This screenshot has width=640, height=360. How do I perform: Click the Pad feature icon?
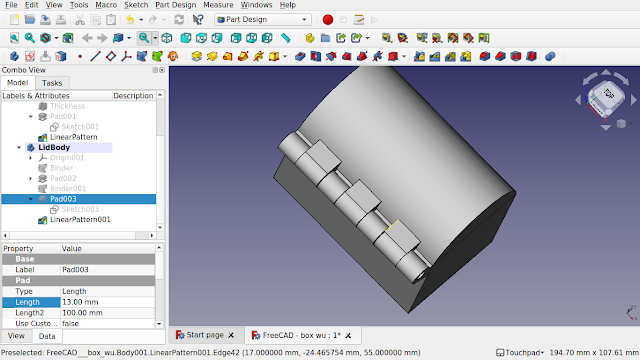click(x=196, y=56)
